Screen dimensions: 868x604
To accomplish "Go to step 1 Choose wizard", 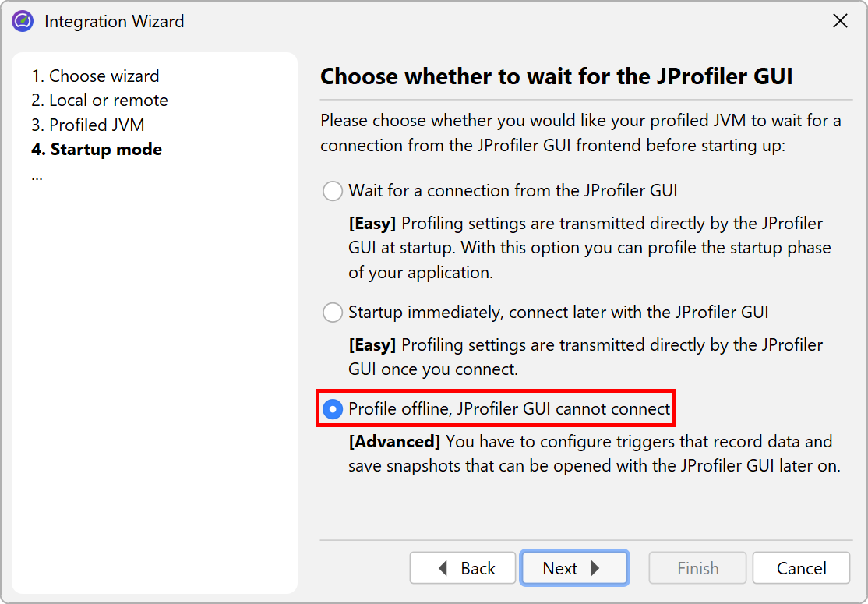I will pos(95,76).
